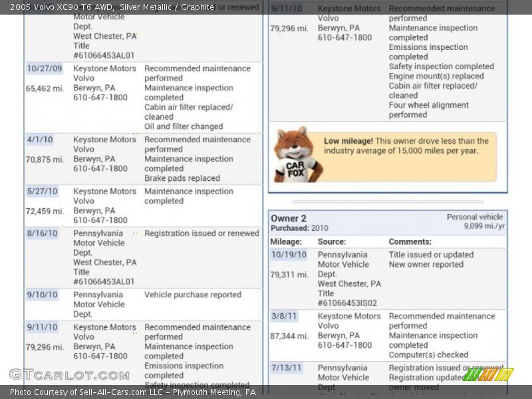The width and height of the screenshot is (532, 399).
Task: Click 'Emissions inspection completed' in the right column
Action: 428,52
